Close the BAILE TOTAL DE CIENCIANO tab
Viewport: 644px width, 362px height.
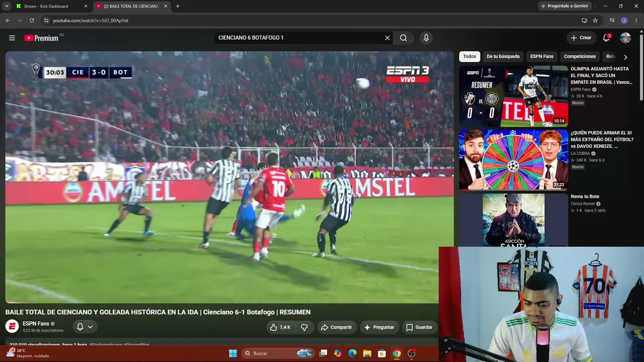166,6
